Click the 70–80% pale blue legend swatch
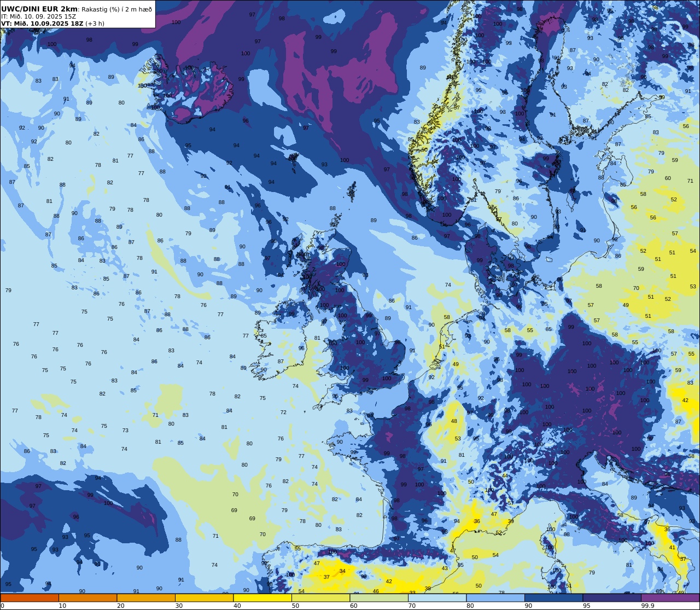Screen dimensions: 700x610 pos(437,598)
